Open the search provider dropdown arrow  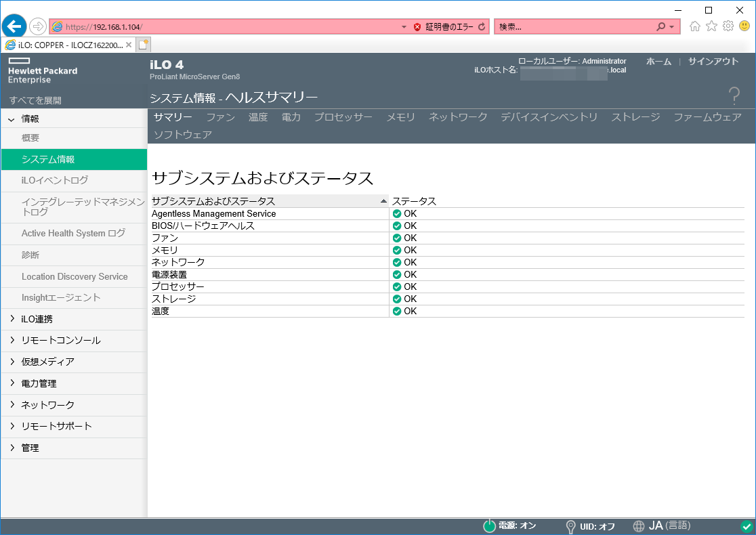[x=671, y=27]
